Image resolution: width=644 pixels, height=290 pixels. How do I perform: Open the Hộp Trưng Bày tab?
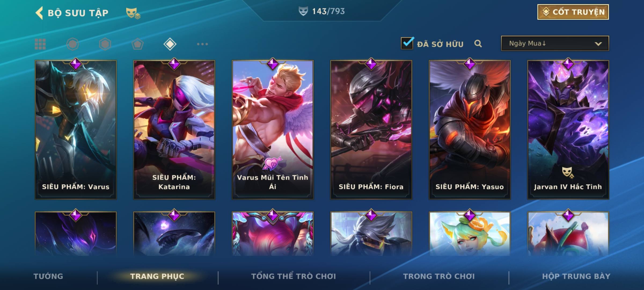[x=576, y=276]
